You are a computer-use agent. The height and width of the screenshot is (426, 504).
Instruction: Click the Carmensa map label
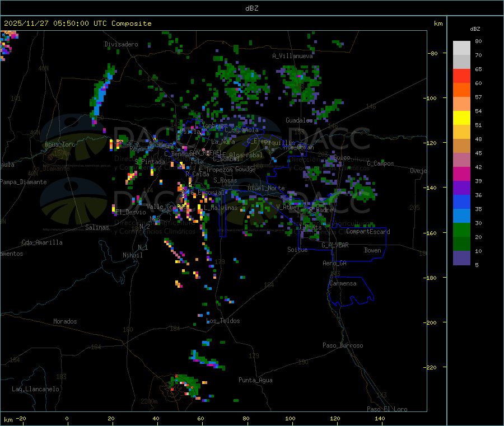[343, 283]
